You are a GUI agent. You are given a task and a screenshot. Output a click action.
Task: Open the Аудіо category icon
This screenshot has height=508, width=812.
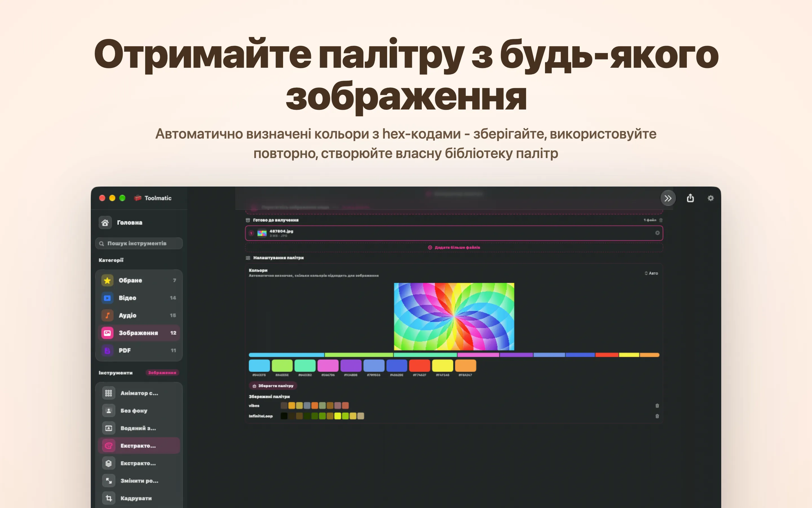pyautogui.click(x=107, y=315)
